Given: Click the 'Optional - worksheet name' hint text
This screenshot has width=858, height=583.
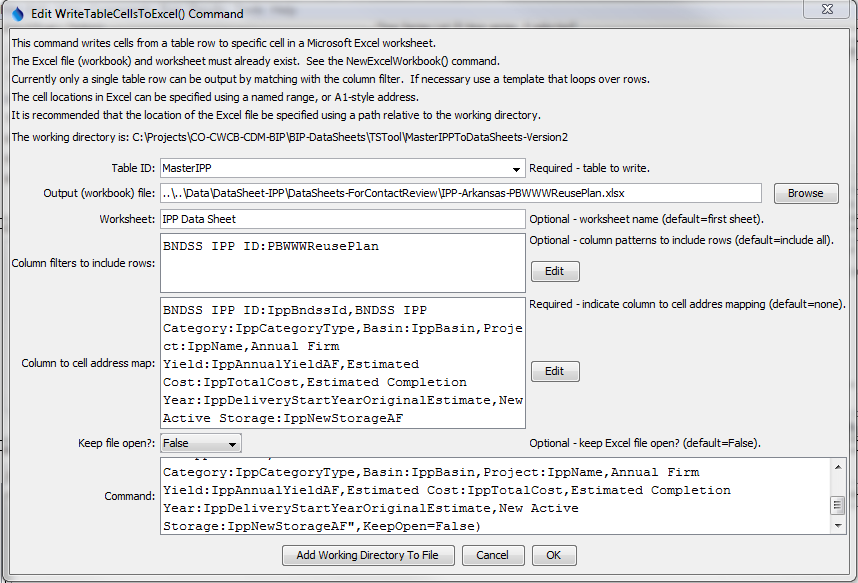Looking at the screenshot, I should click(646, 220).
